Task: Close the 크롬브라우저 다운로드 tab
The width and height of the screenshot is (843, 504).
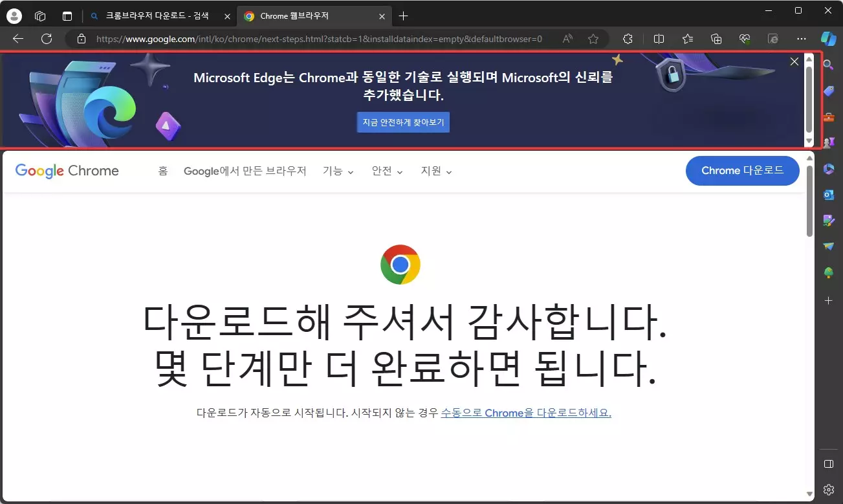Action: [227, 16]
